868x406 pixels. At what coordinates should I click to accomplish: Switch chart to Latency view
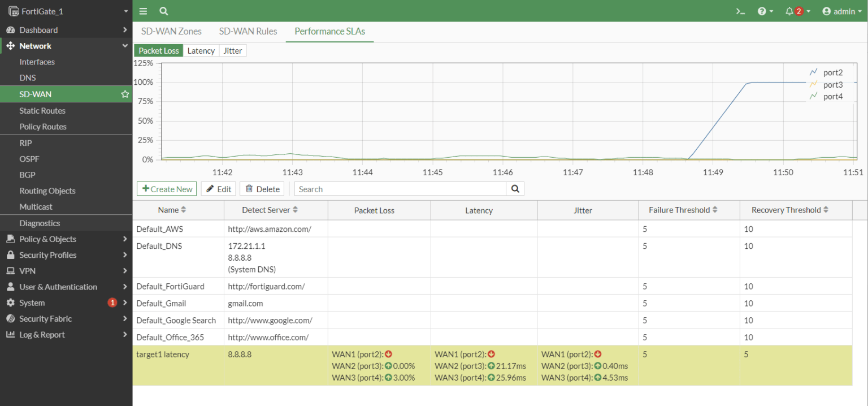click(201, 50)
